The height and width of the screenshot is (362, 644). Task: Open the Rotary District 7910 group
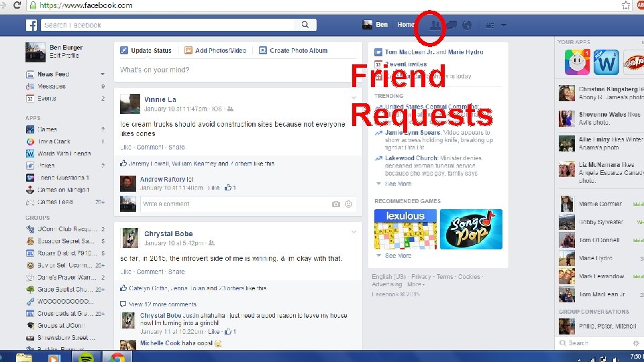67,253
